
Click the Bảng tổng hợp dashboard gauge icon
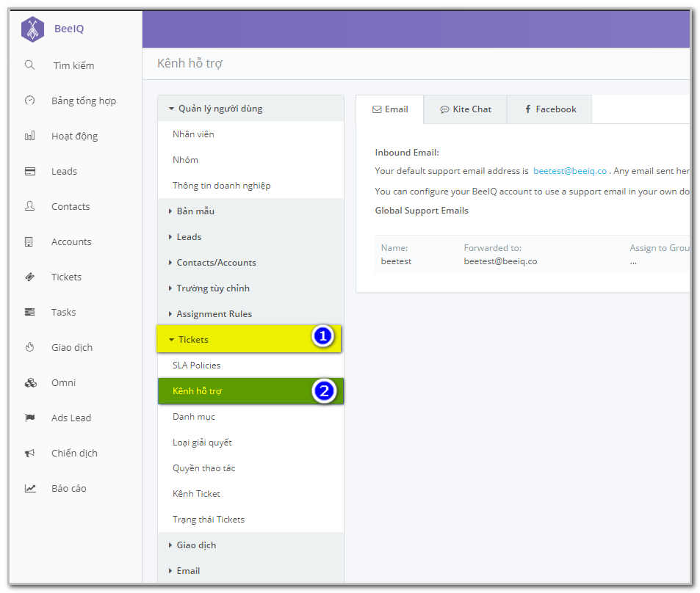[30, 101]
